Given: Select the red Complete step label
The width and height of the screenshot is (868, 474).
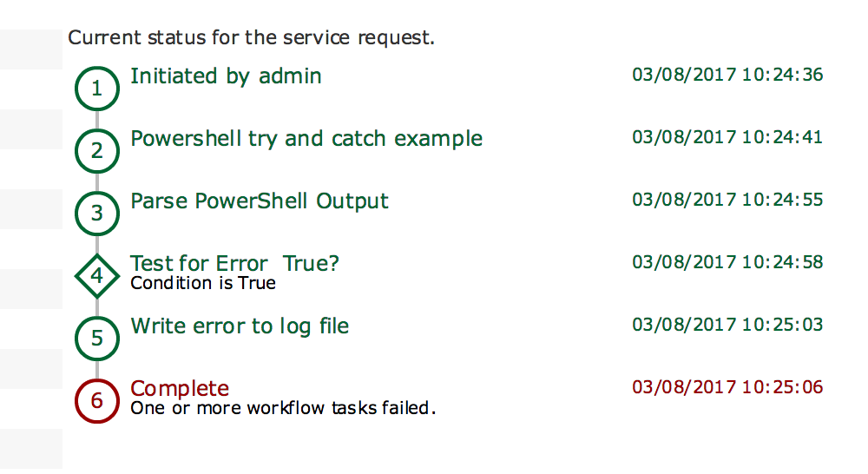Looking at the screenshot, I should point(180,389).
